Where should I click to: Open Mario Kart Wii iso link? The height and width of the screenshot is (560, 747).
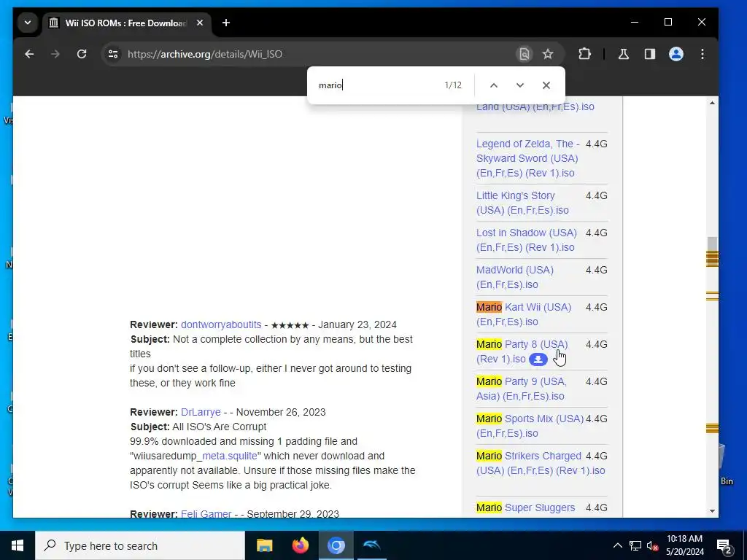[524, 314]
